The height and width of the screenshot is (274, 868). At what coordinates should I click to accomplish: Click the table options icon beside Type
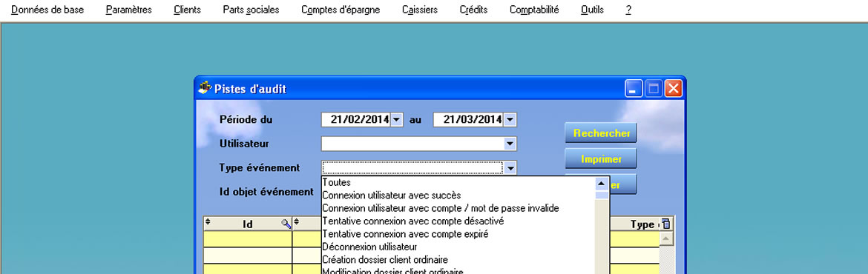tap(666, 224)
